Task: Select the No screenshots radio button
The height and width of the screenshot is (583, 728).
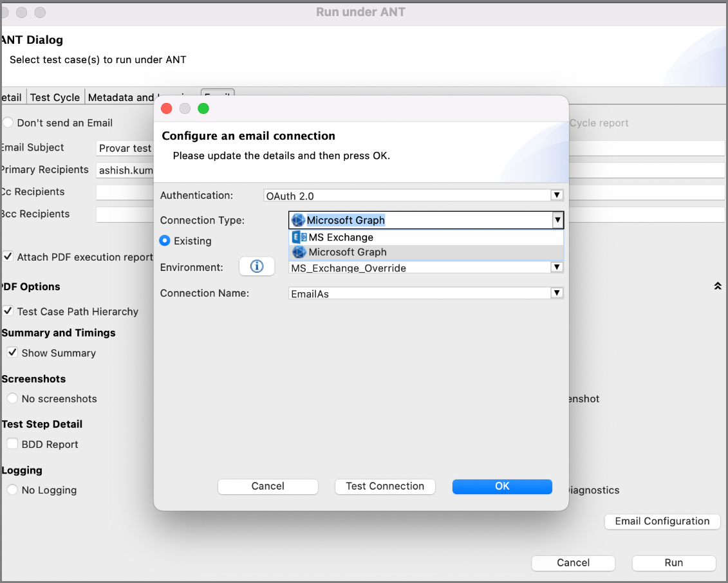Action: pyautogui.click(x=12, y=398)
